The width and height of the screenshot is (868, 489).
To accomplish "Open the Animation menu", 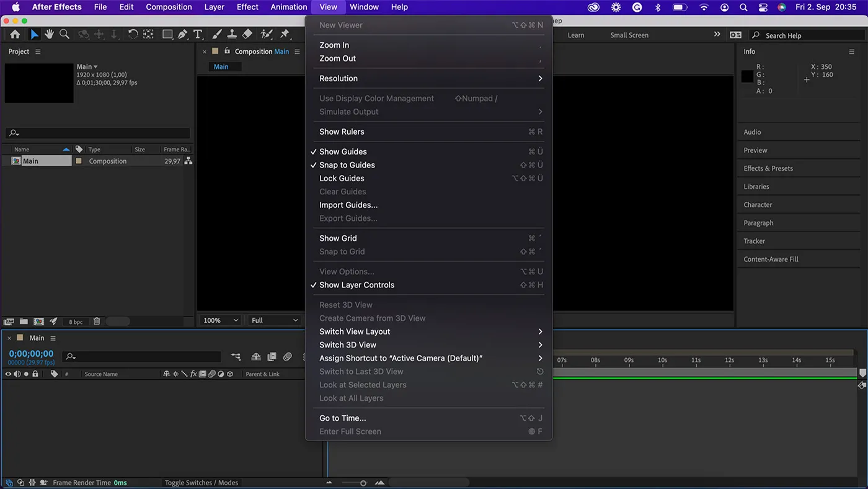I will point(288,7).
